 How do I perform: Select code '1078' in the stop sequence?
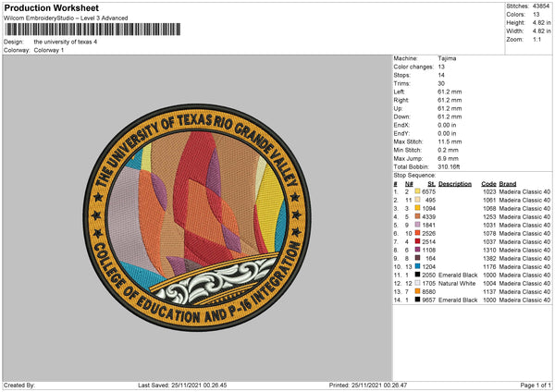pyautogui.click(x=489, y=233)
